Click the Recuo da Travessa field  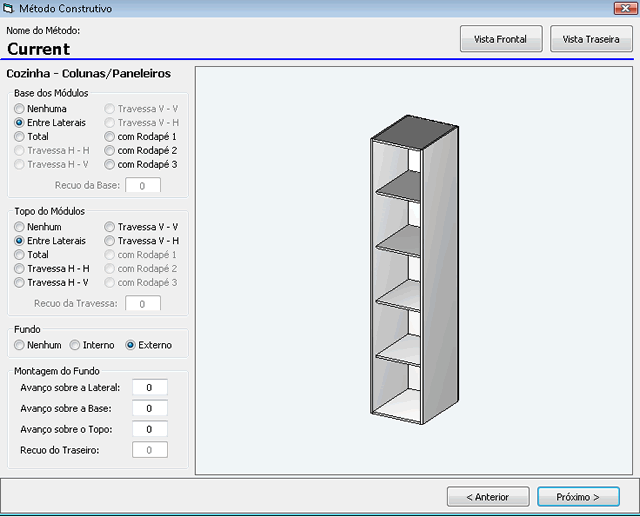pos(143,304)
